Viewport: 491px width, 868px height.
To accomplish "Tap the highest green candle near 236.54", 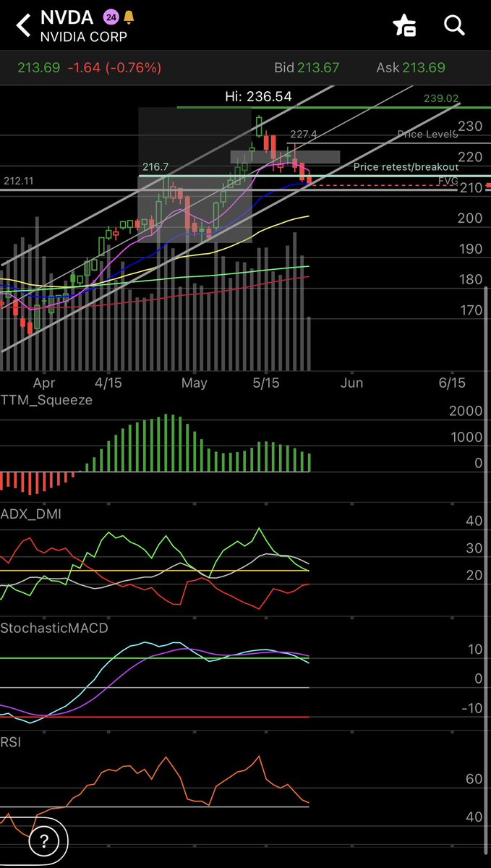I will point(260,126).
